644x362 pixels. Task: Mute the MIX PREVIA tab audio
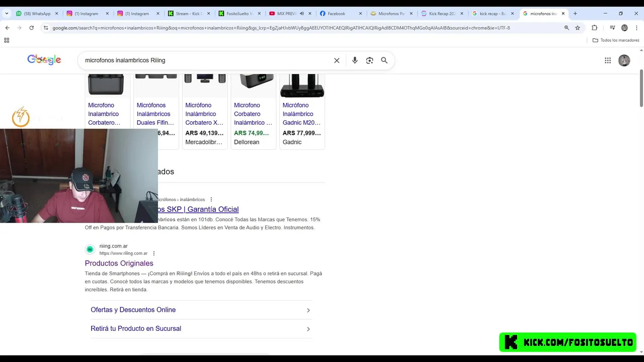(x=302, y=14)
